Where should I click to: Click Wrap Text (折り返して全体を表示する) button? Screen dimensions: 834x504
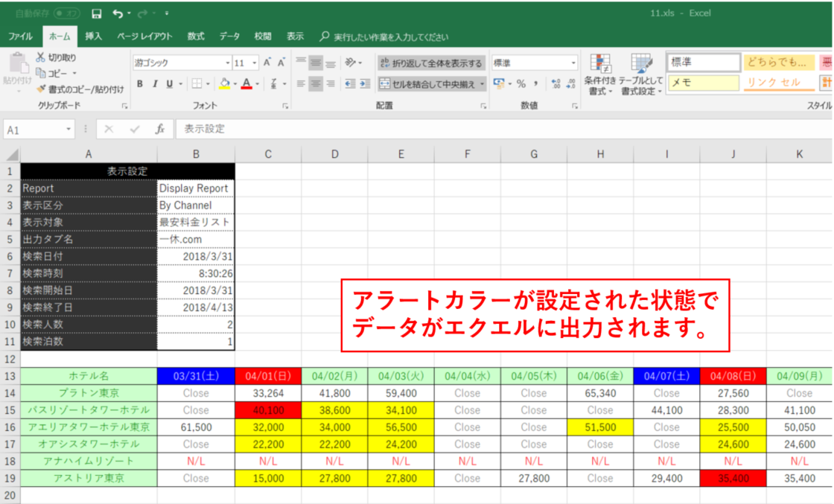click(x=431, y=63)
